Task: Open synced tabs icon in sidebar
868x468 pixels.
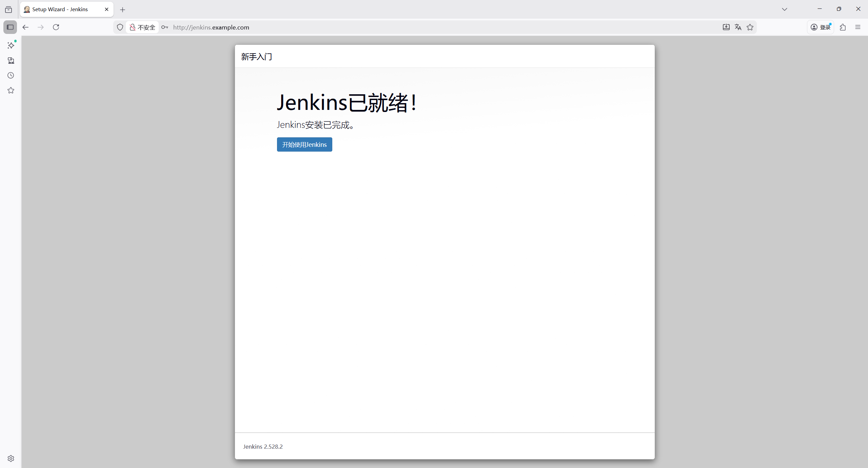Action: tap(11, 60)
